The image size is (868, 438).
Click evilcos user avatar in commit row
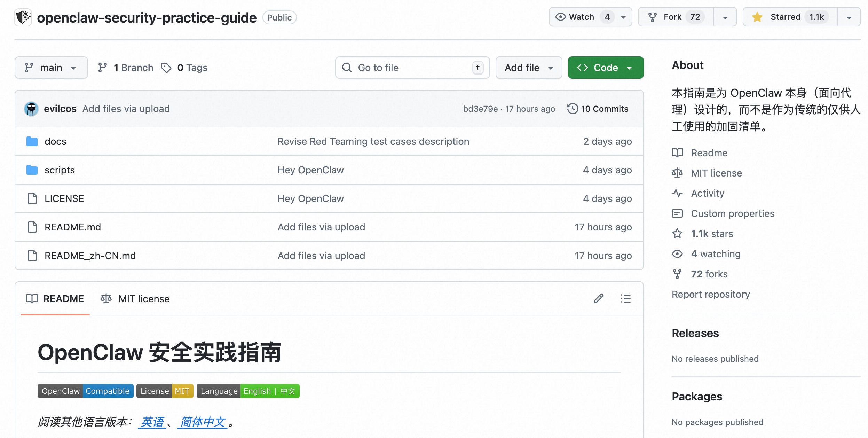point(31,109)
